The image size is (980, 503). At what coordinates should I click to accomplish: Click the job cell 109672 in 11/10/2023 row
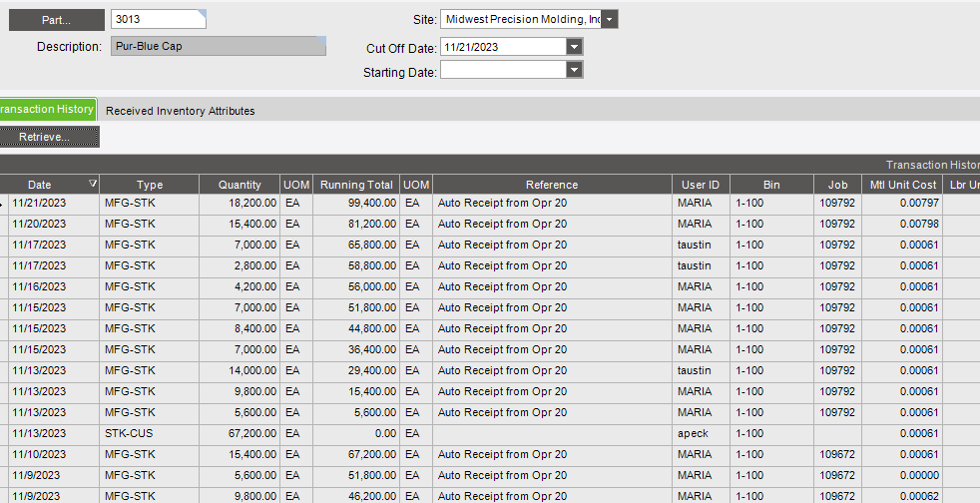pos(837,454)
